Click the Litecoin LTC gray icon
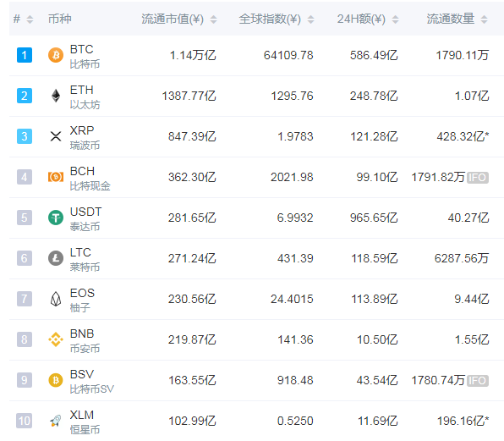Screen dimensions: 504x441 pyautogui.click(x=56, y=258)
